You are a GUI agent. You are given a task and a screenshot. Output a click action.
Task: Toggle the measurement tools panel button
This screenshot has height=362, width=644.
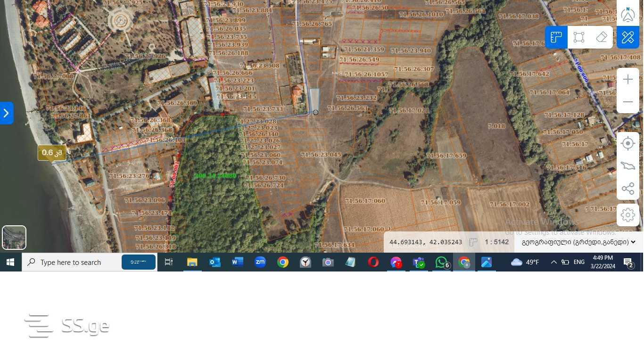pos(628,37)
